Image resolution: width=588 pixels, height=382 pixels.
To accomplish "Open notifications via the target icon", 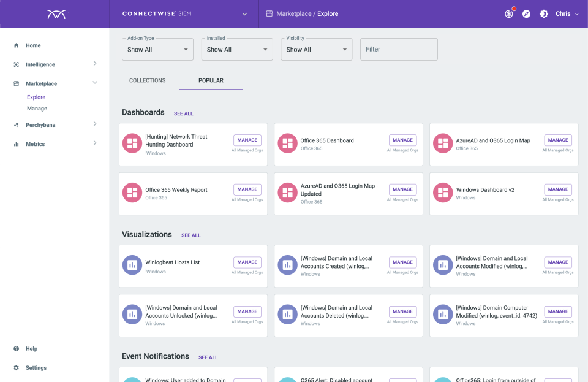I will [x=510, y=13].
